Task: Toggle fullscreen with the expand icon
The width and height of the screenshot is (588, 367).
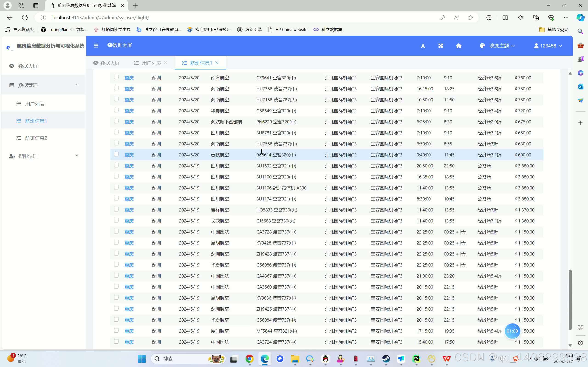Action: coord(441,46)
